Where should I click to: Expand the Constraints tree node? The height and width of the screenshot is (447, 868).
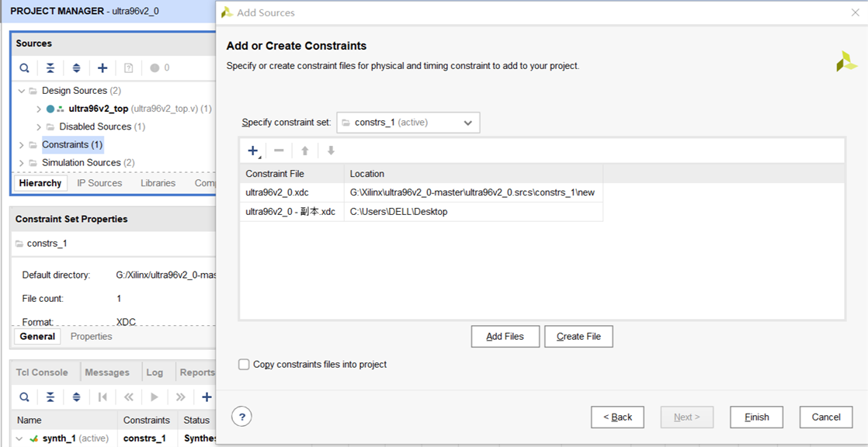[22, 145]
